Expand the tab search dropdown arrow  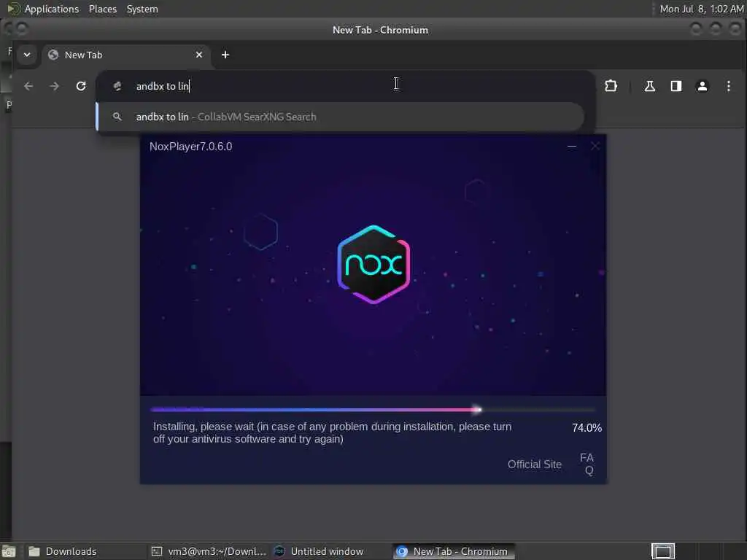click(x=27, y=55)
